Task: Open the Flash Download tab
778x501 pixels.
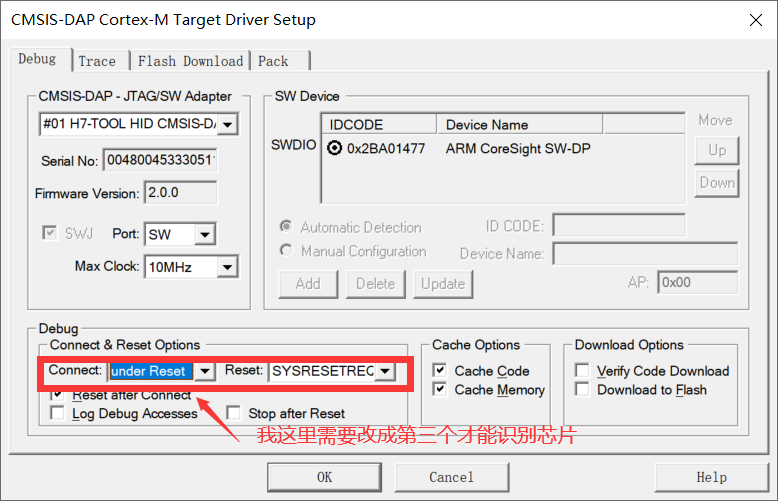Action: click(190, 61)
